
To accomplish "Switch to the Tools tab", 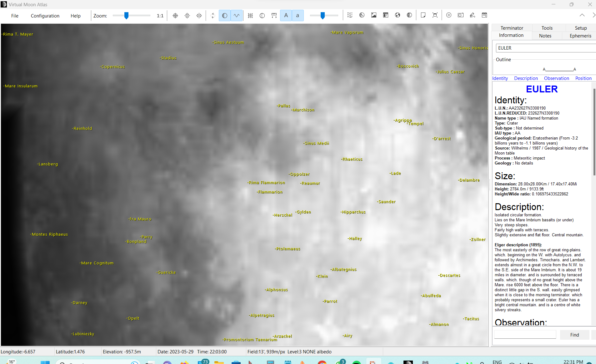I will click(x=547, y=28).
